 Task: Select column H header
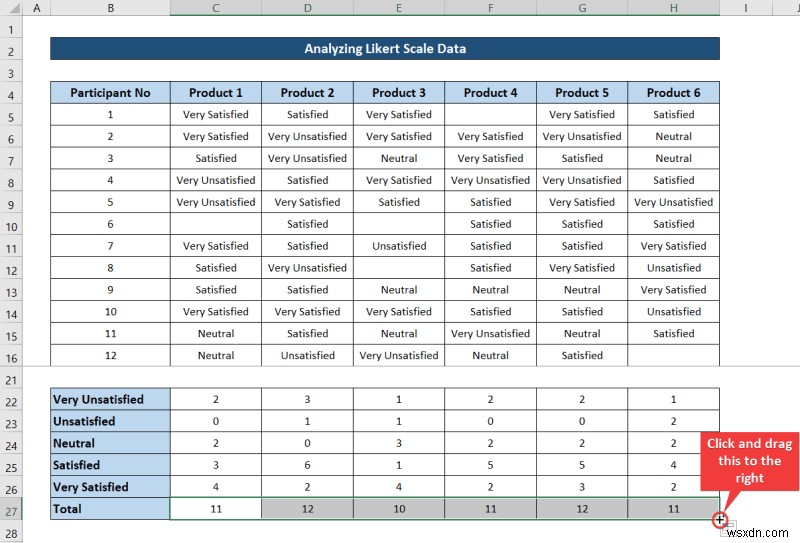673,8
